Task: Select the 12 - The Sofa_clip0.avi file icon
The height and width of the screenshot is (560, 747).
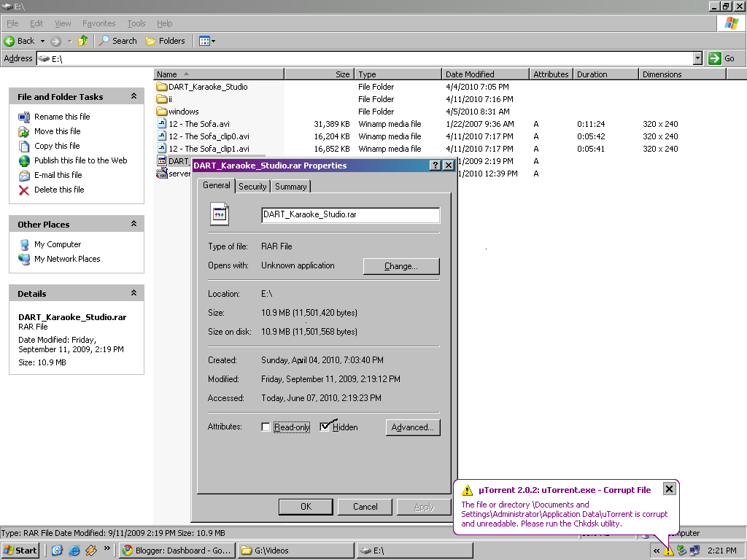Action: (162, 136)
